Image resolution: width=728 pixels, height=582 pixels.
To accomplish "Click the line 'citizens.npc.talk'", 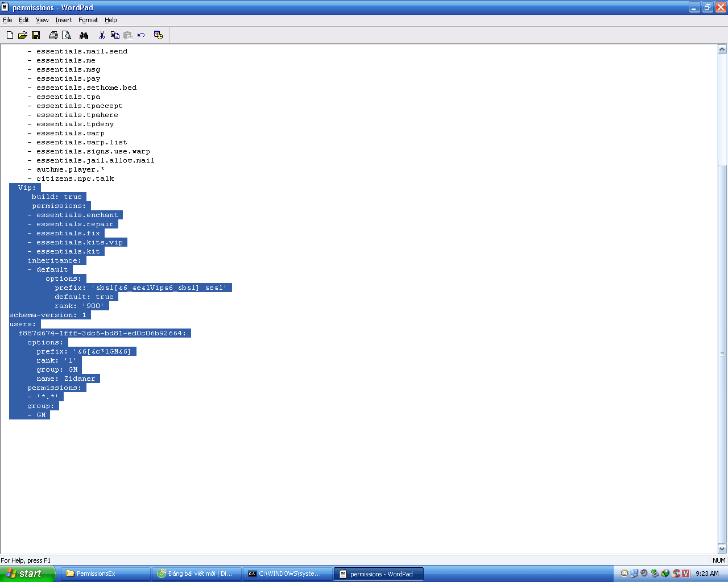I will point(75,178).
